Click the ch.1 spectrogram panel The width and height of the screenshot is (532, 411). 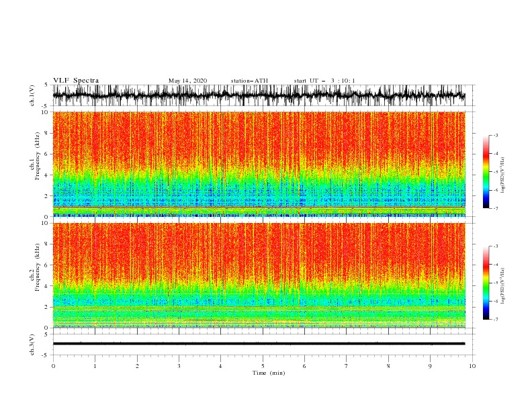[x=259, y=164]
